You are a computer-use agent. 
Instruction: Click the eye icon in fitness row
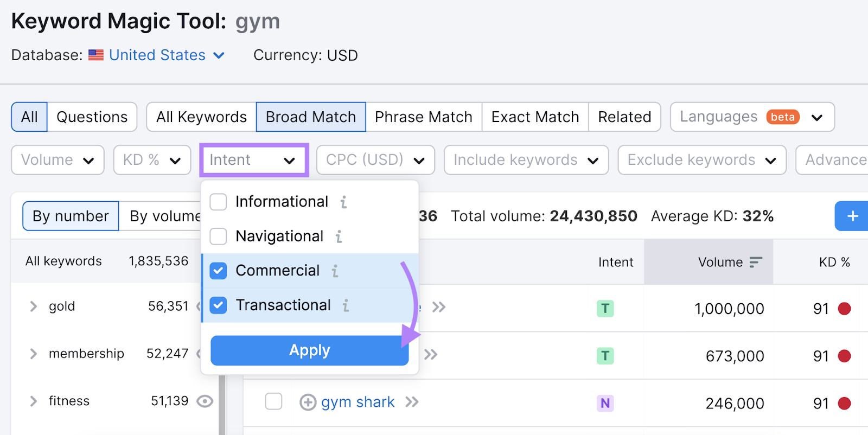(205, 401)
